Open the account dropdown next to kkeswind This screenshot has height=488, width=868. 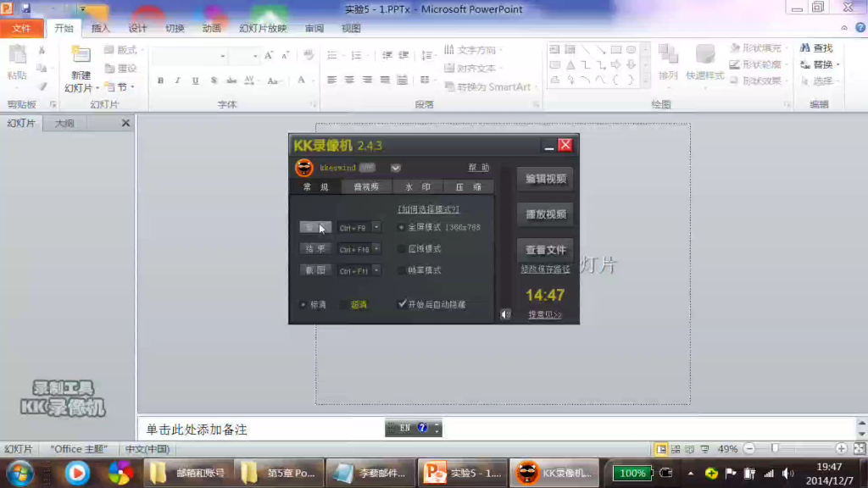coord(395,168)
